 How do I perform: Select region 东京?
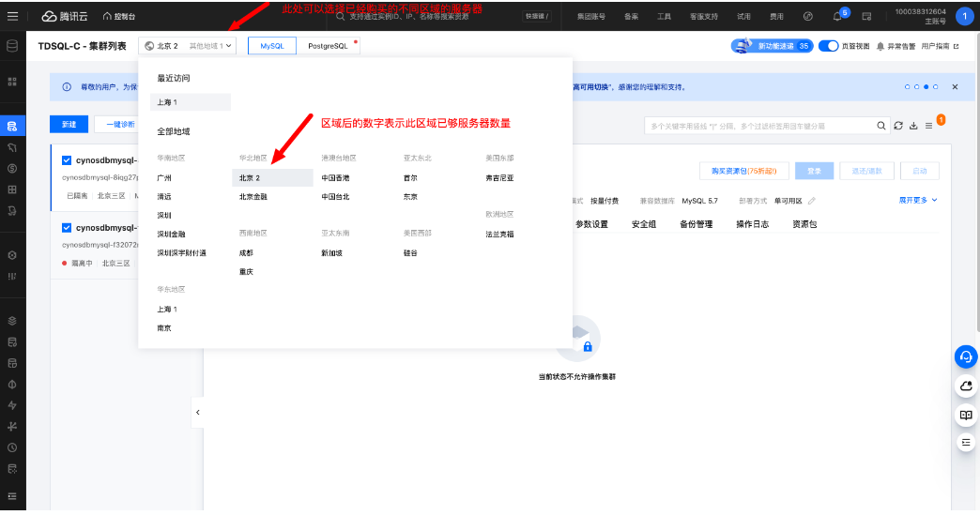pos(410,197)
